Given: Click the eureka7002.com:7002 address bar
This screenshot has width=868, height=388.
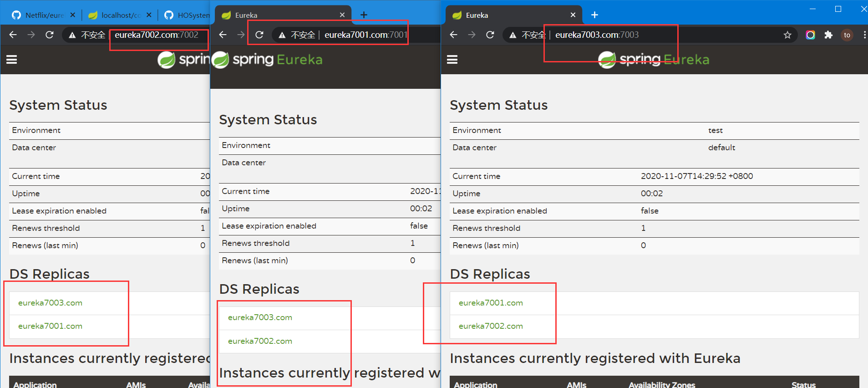Looking at the screenshot, I should tap(157, 35).
